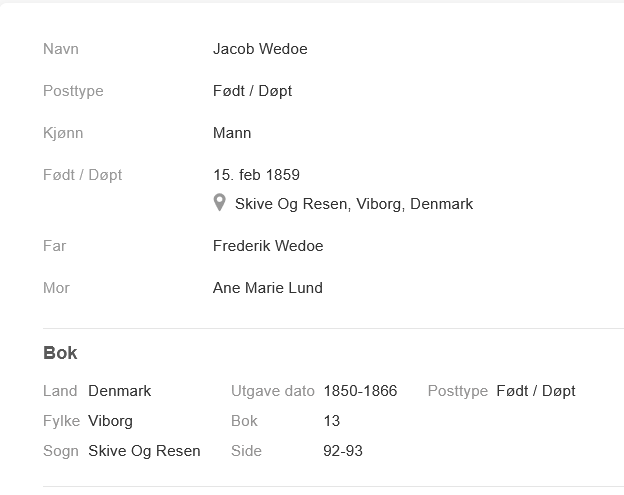Screen dimensions: 624x495
Task: Click the name Jacob Wedoe
Action: tap(260, 49)
